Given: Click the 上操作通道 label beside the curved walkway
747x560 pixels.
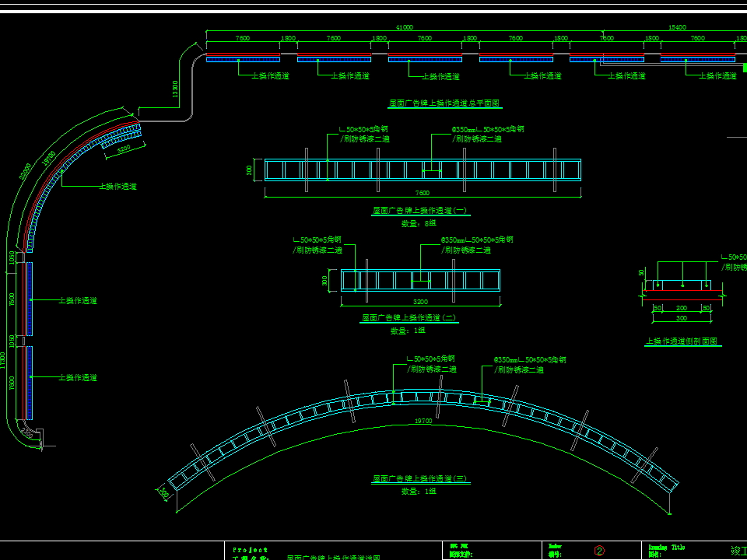Looking at the screenshot, I should [117, 187].
